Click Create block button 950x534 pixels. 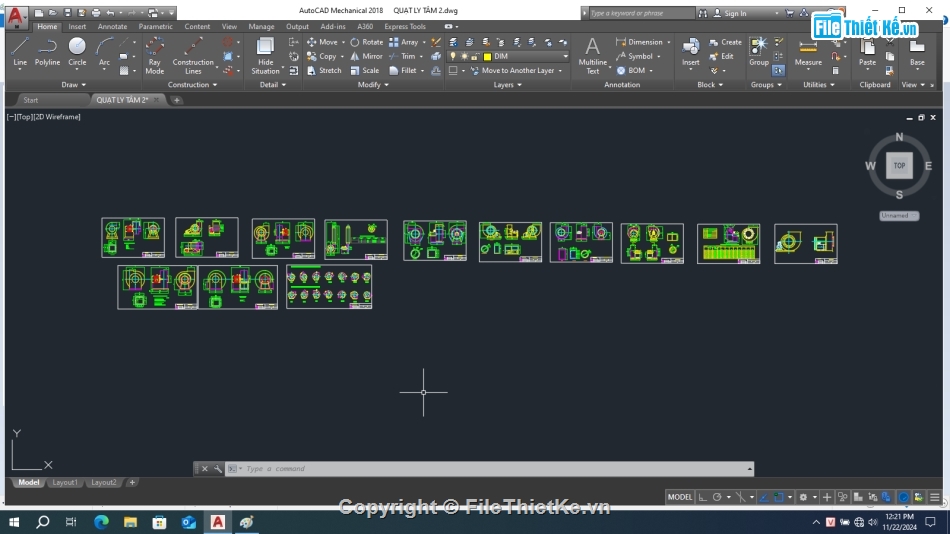[x=725, y=42]
